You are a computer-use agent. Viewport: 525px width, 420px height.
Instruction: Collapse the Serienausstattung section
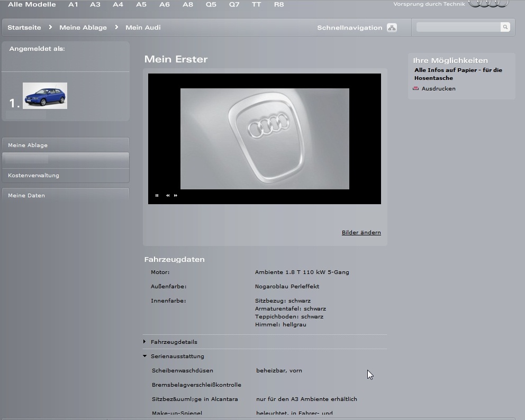[x=174, y=356]
